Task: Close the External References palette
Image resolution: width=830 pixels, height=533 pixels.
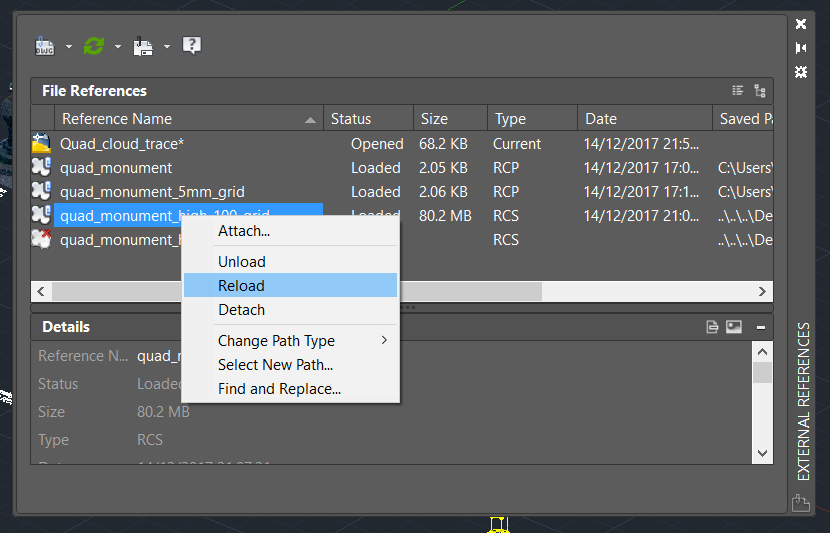Action: [801, 24]
